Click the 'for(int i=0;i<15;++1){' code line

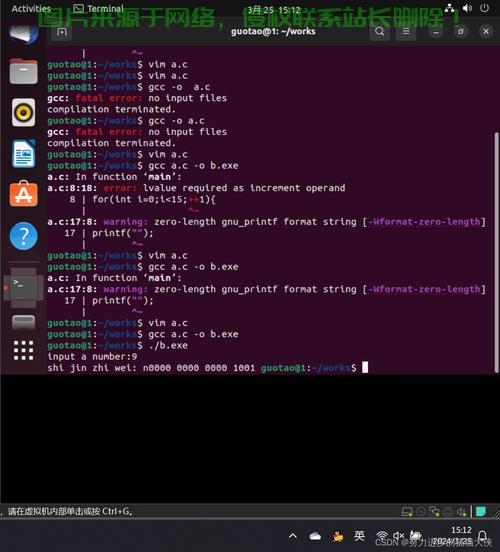(x=154, y=199)
